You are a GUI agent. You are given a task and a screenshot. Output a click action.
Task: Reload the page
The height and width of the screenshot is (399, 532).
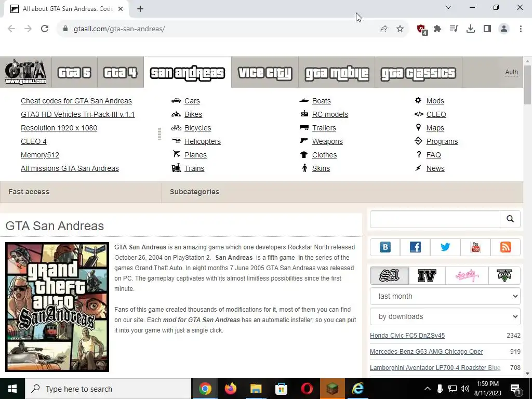[x=45, y=29]
